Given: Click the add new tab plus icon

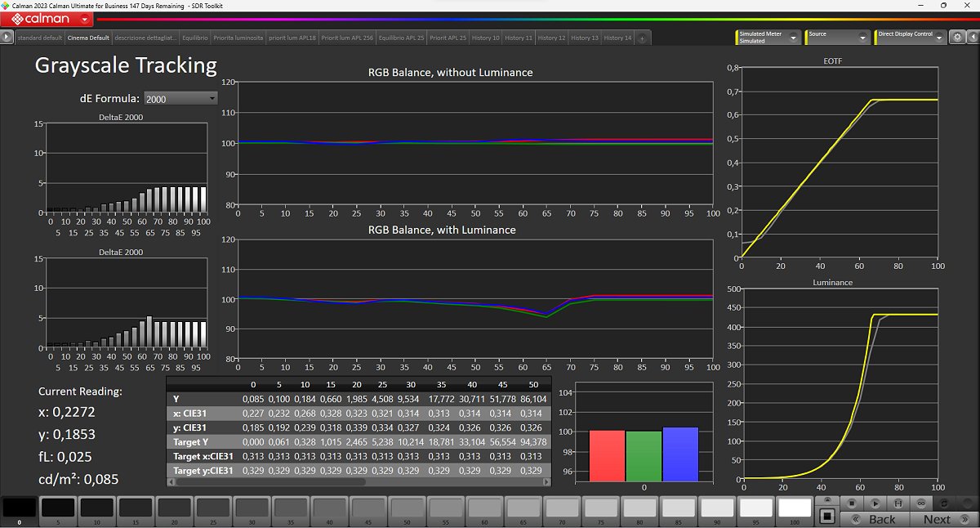Looking at the screenshot, I should click(x=642, y=38).
